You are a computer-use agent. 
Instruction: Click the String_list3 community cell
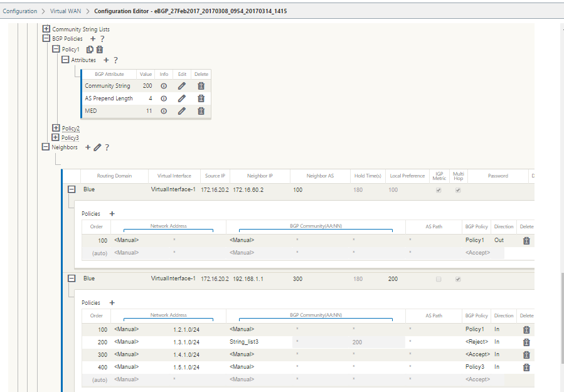coord(244,342)
